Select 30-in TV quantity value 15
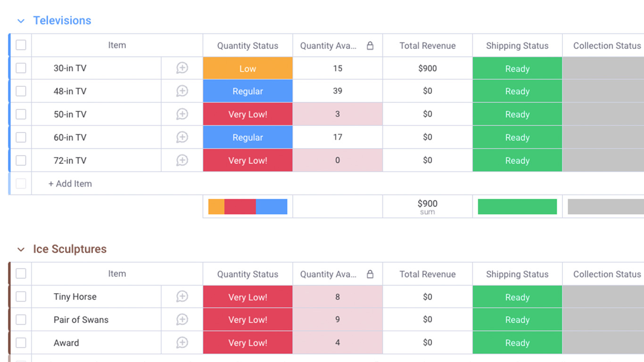Image resolution: width=644 pixels, height=362 pixels. (338, 68)
